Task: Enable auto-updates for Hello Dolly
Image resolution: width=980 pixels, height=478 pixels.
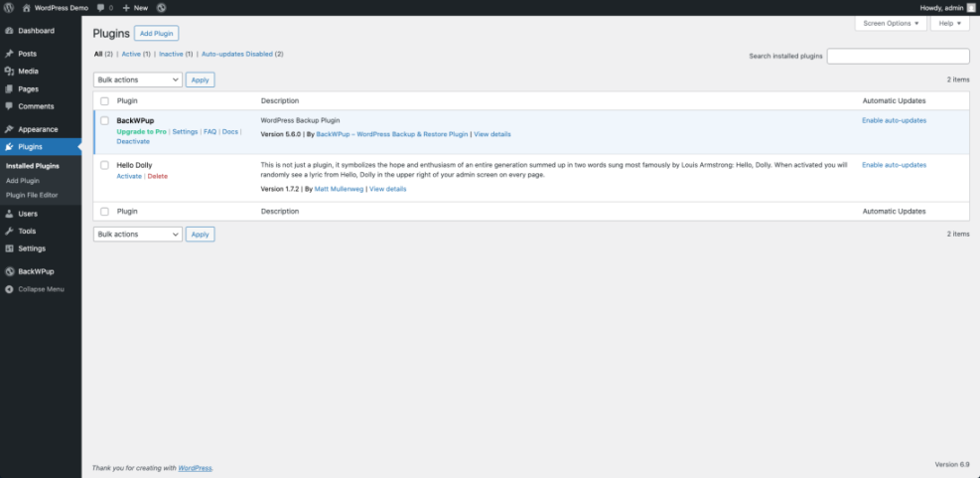Action: coord(894,165)
